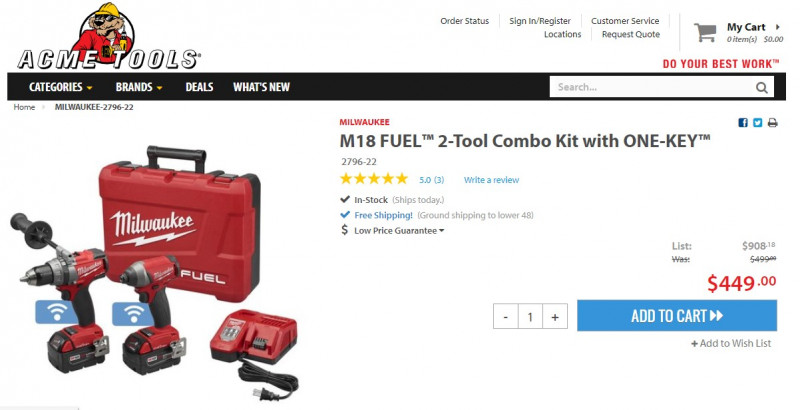Click the Add to Wish List link
Screen dimensions: 800x410
pyautogui.click(x=731, y=344)
